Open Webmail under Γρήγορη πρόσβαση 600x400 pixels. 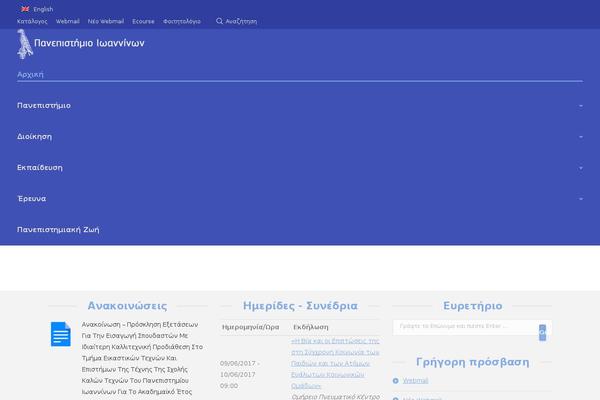(x=415, y=381)
